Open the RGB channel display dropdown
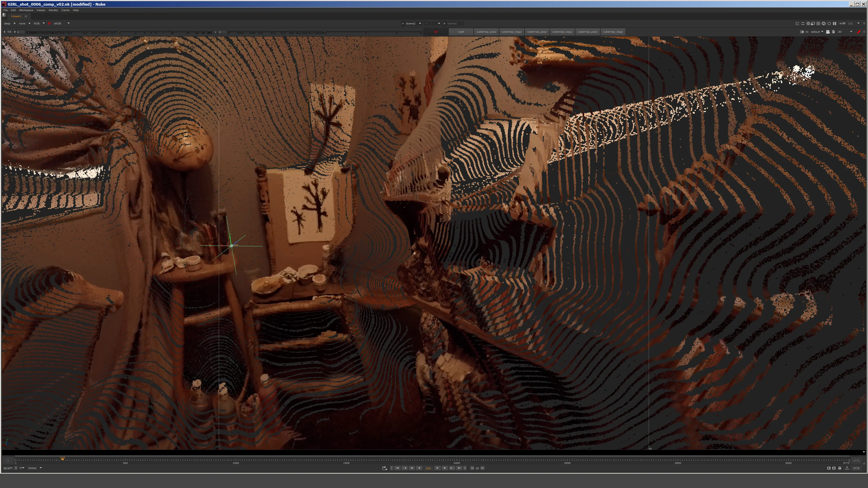868x488 pixels. [x=39, y=23]
